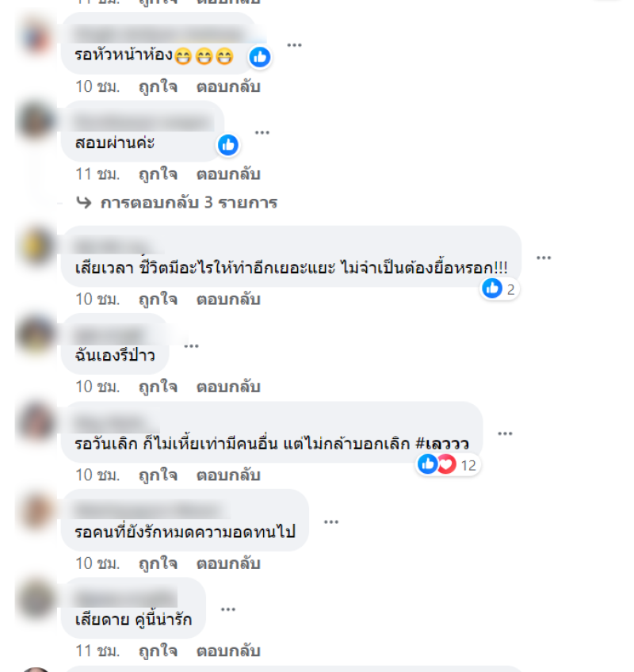Screen dimensions: 634x672
Task: Like the 'รอหัวหน้าห้อง' comment via ถูกใจ
Action: tap(158, 86)
